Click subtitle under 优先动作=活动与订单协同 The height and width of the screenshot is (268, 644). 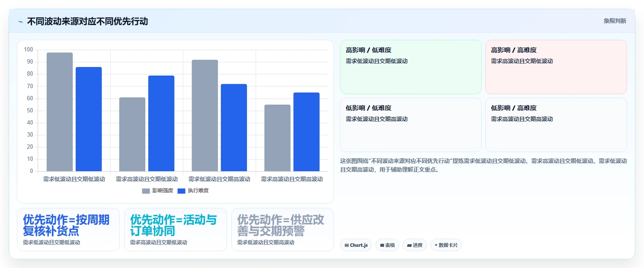159,242
